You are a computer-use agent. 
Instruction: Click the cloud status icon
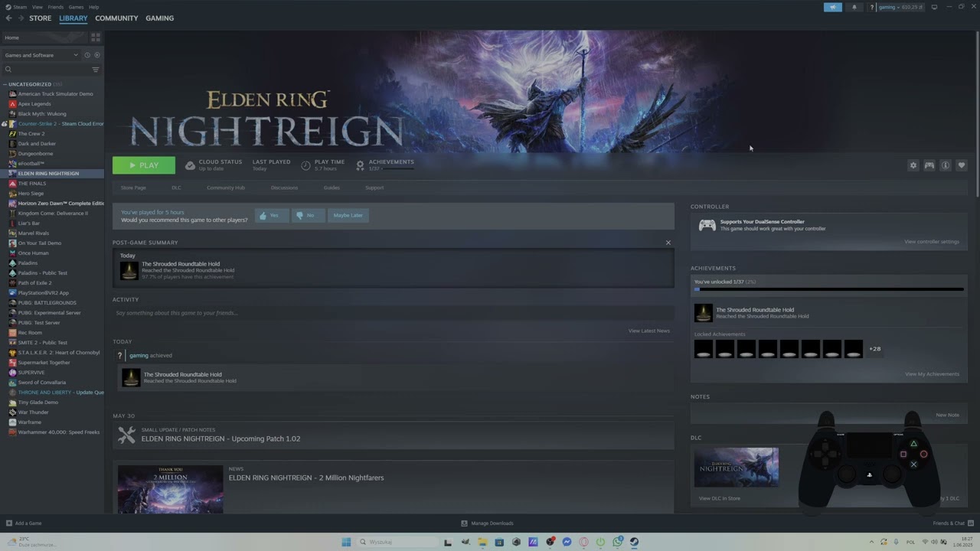click(190, 165)
